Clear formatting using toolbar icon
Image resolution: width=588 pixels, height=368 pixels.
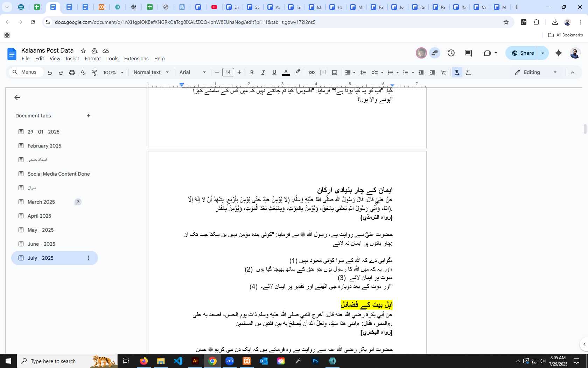[x=443, y=73]
